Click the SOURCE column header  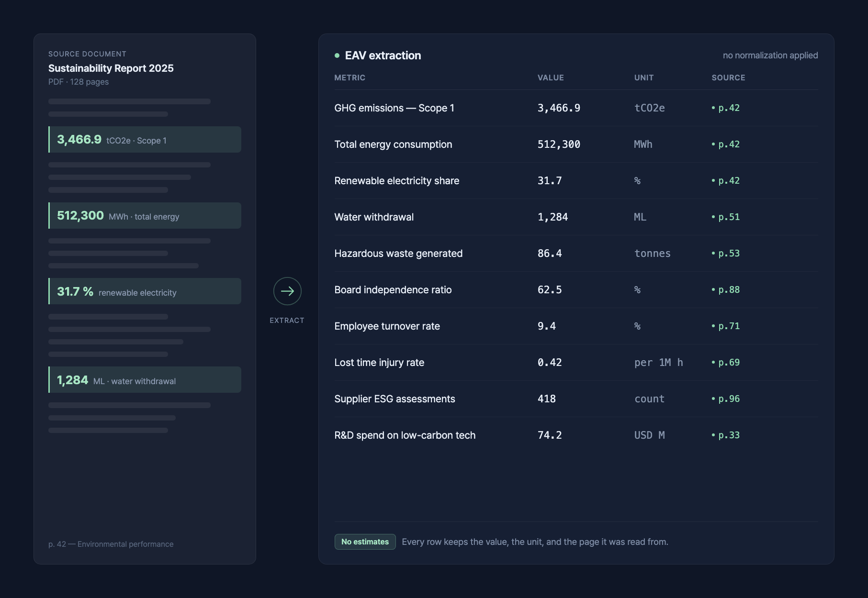click(728, 78)
